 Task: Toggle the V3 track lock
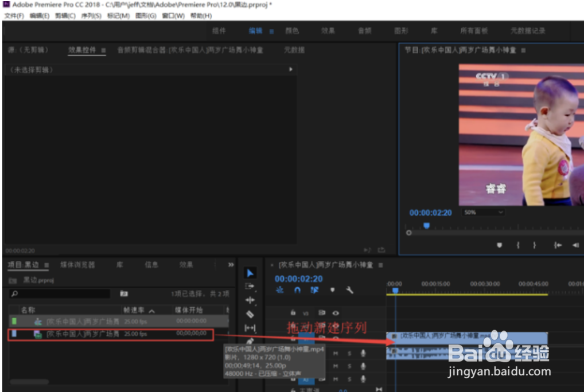tap(293, 313)
